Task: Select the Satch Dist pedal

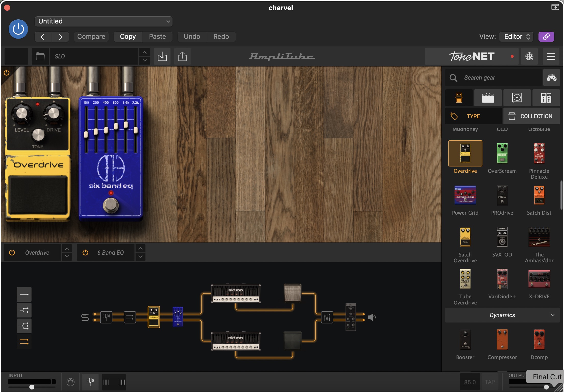Action: 539,195
